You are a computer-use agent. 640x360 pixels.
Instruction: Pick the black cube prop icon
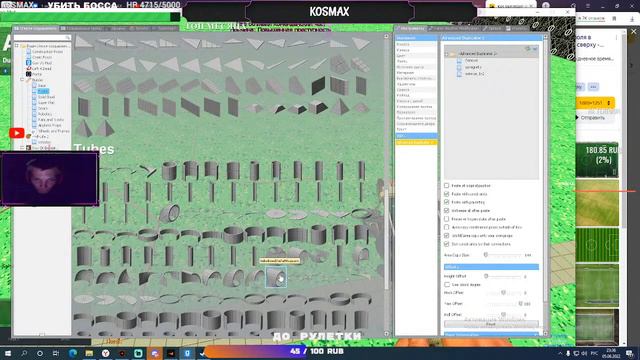point(318,85)
